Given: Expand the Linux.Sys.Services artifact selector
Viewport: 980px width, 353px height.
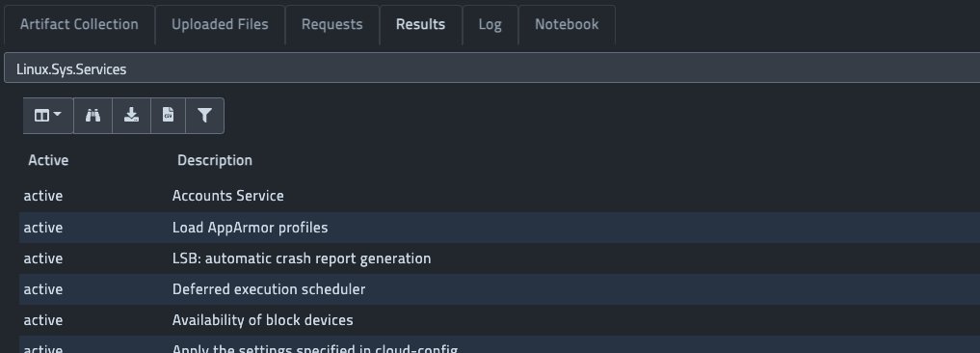Looking at the screenshot, I should pos(491,68).
